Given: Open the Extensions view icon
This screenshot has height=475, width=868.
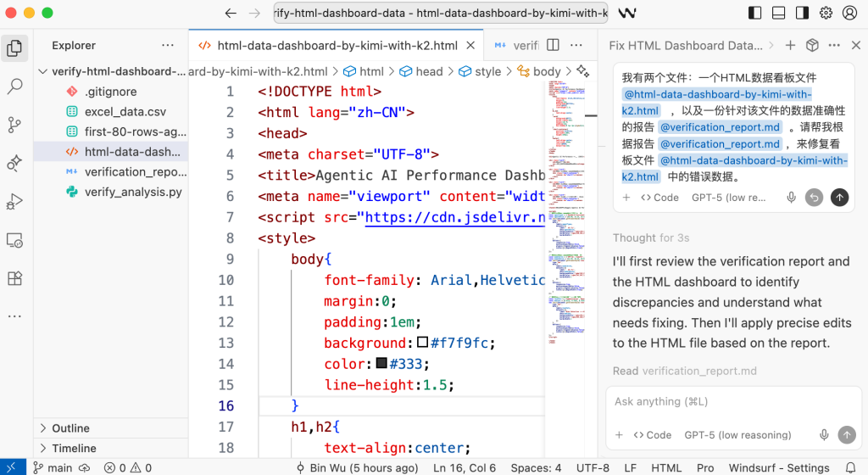Looking at the screenshot, I should tap(14, 278).
